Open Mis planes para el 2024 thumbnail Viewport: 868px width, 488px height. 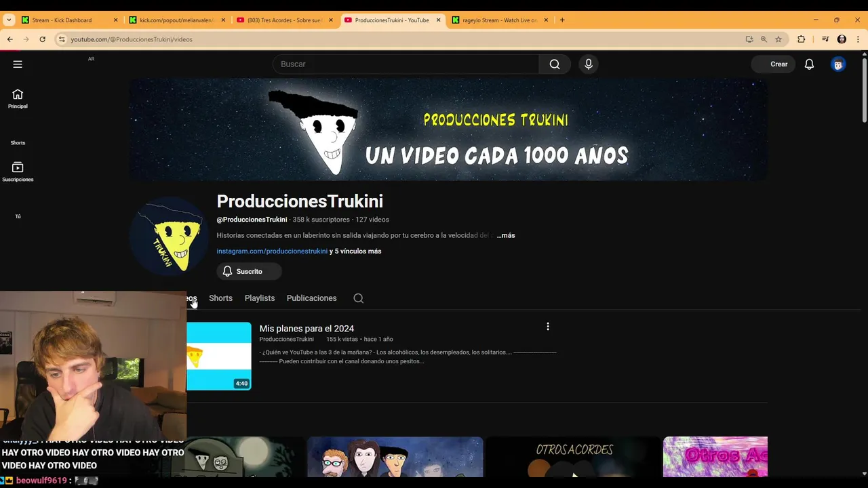pyautogui.click(x=218, y=356)
